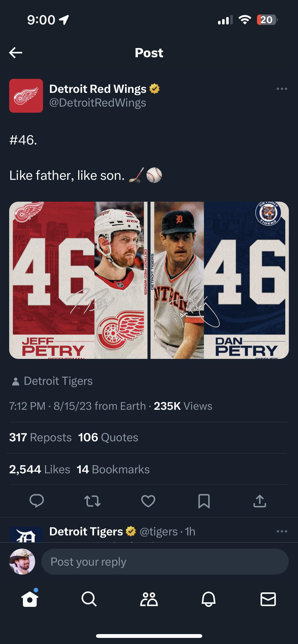Go to the Home tab
The width and height of the screenshot is (298, 644).
pyautogui.click(x=30, y=599)
